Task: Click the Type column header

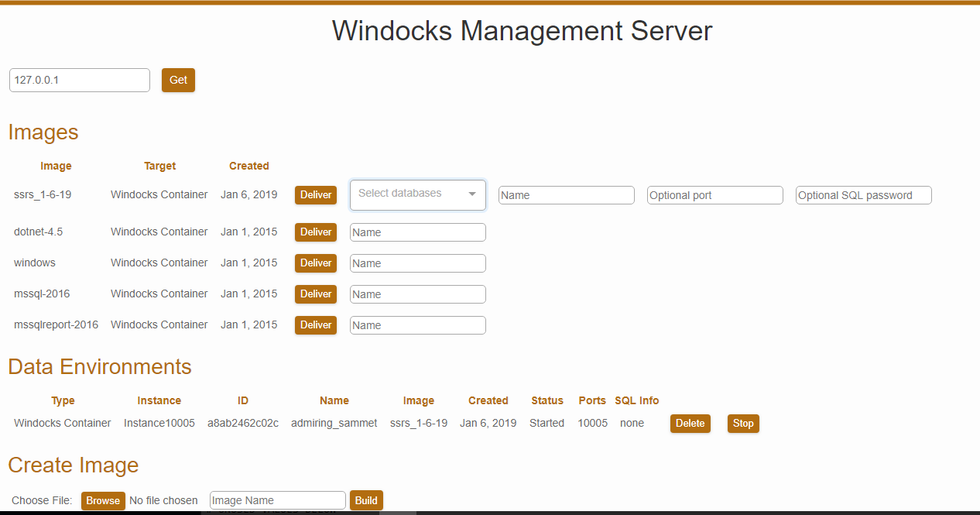Action: [63, 400]
